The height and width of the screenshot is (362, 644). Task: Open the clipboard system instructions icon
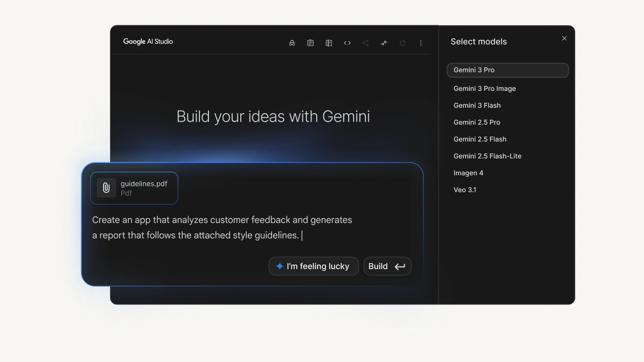click(x=310, y=43)
